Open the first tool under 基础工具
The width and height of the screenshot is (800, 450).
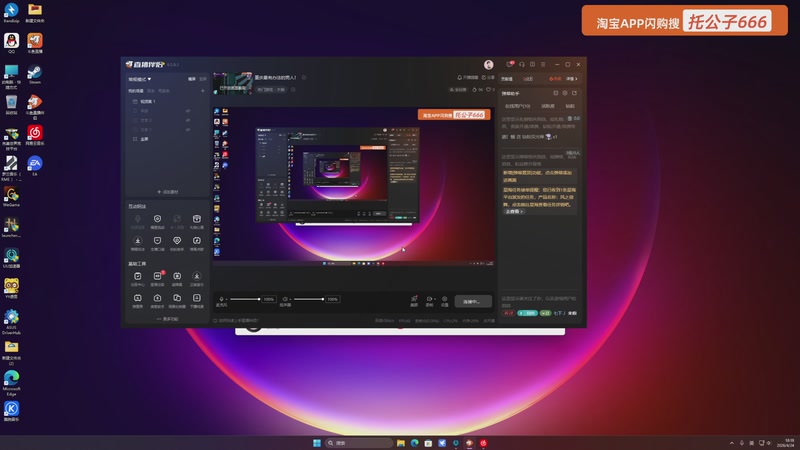138,279
